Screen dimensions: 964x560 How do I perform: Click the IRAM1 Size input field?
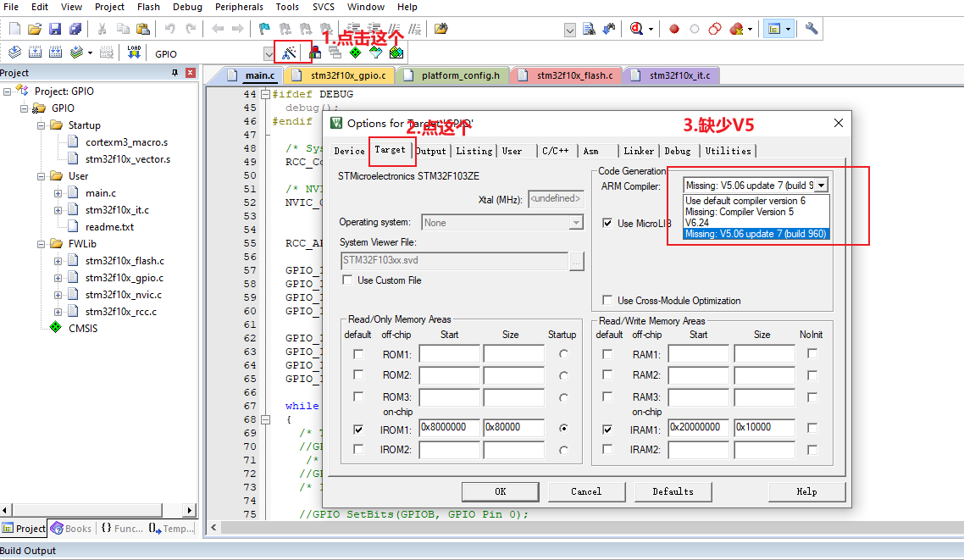point(764,427)
